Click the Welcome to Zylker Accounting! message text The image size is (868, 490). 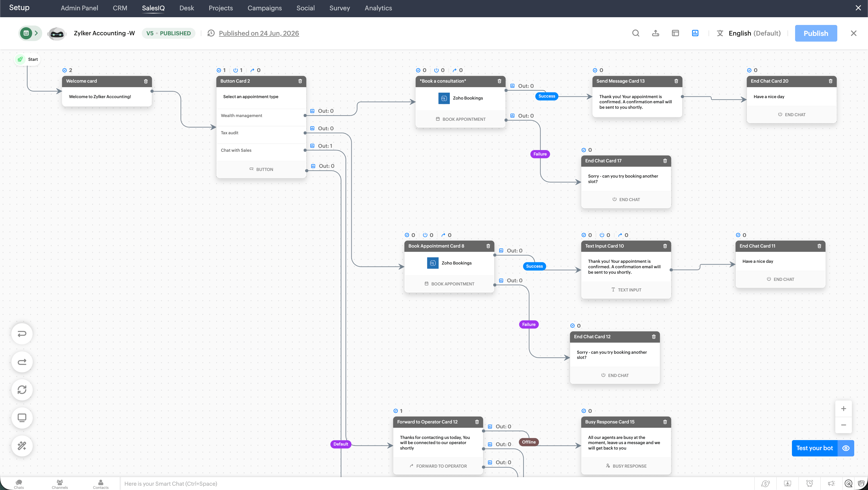[100, 97]
